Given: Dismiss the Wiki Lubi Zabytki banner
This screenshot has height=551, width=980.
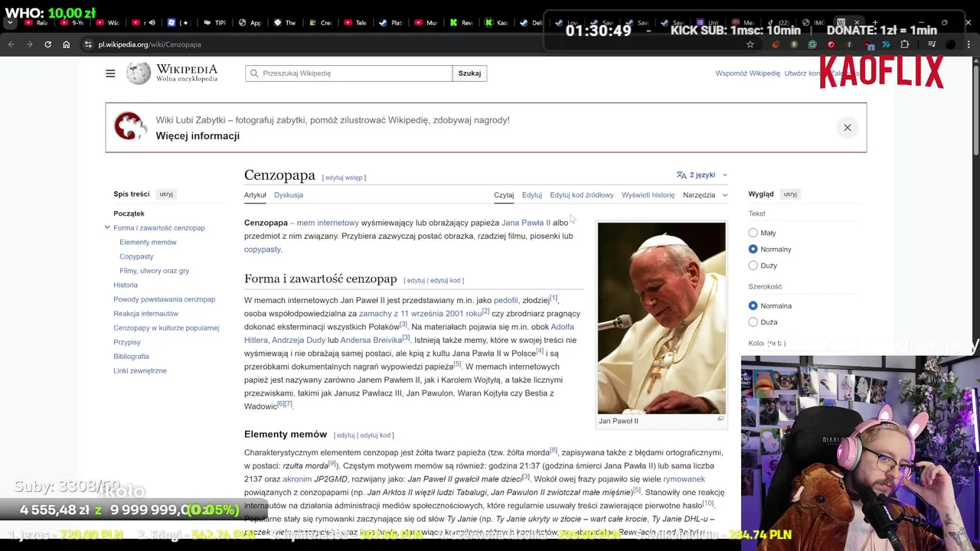Looking at the screenshot, I should (848, 128).
